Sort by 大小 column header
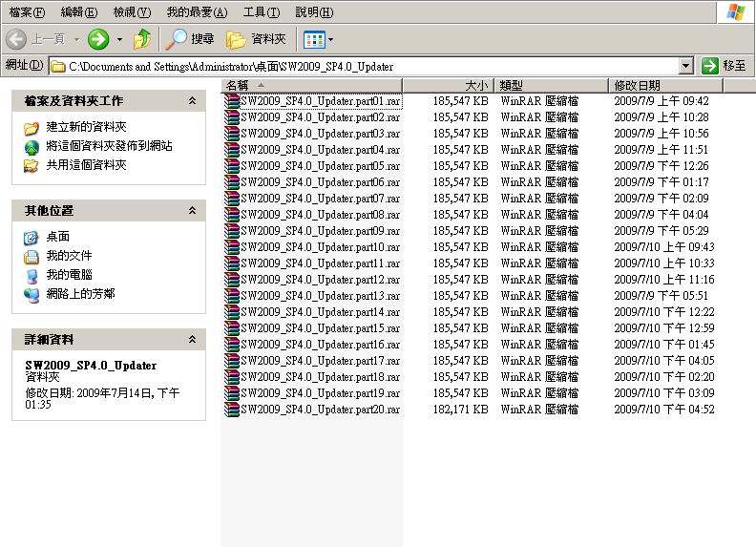The width and height of the screenshot is (756, 547). pos(448,86)
